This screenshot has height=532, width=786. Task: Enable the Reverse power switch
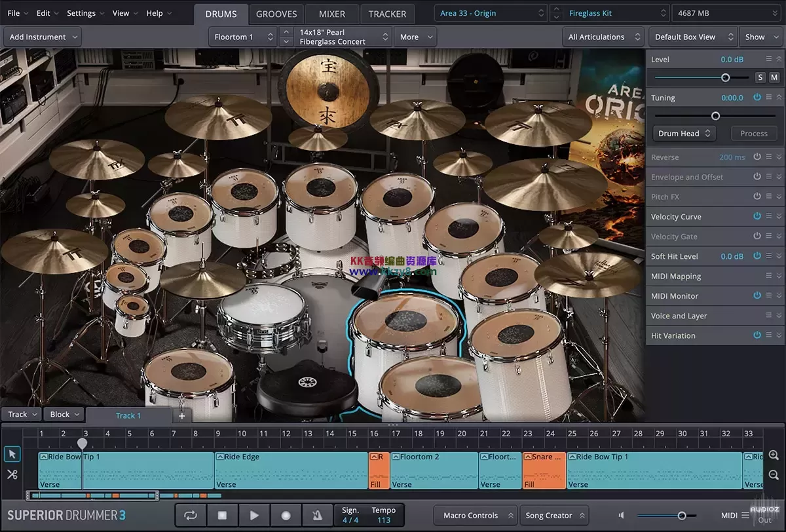coord(757,157)
